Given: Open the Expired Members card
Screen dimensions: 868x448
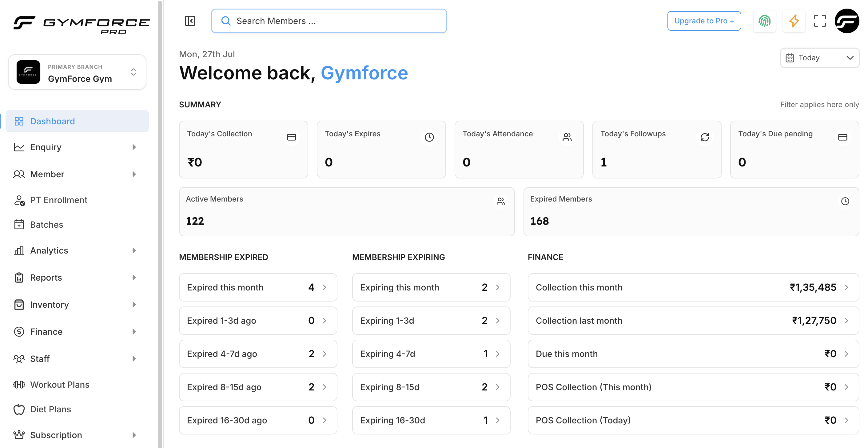Looking at the screenshot, I should click(691, 212).
